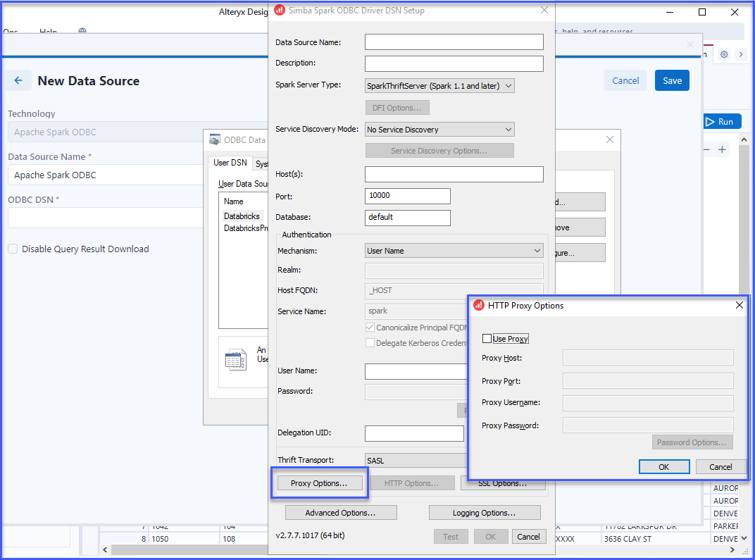The width and height of the screenshot is (755, 560).
Task: Click the plus zoom icon on canvas
Action: click(722, 150)
